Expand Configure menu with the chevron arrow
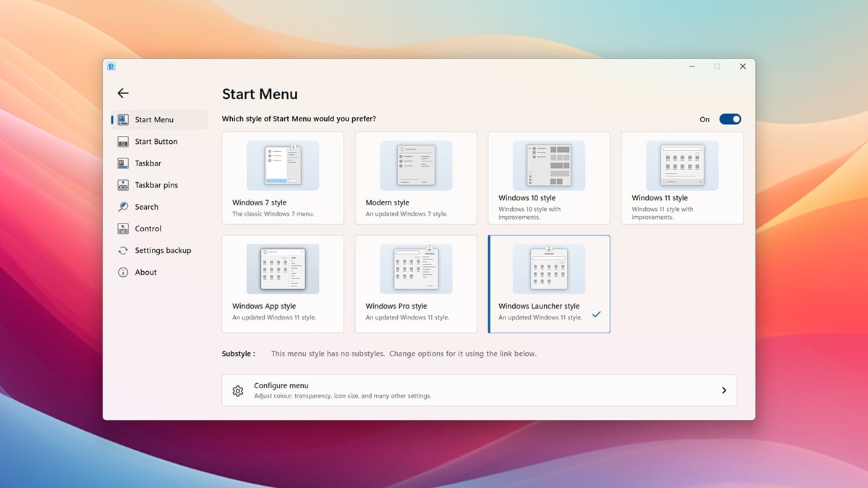This screenshot has height=488, width=868. pyautogui.click(x=724, y=390)
